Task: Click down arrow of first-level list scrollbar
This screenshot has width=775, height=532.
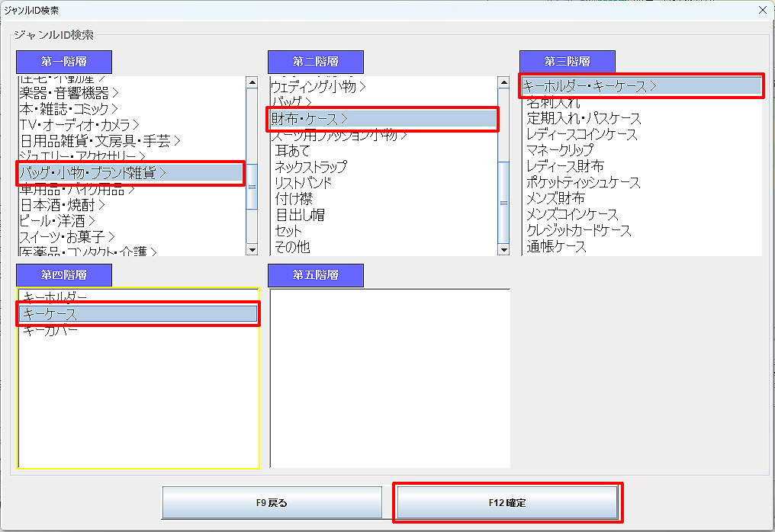Action: tap(252, 249)
